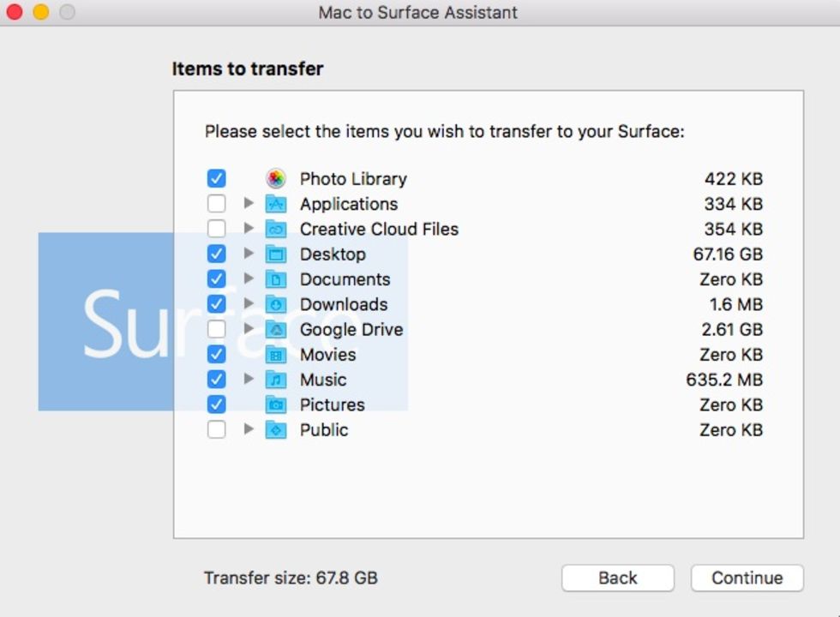The height and width of the screenshot is (617, 840).
Task: Click the Movies folder icon
Action: pyautogui.click(x=275, y=355)
